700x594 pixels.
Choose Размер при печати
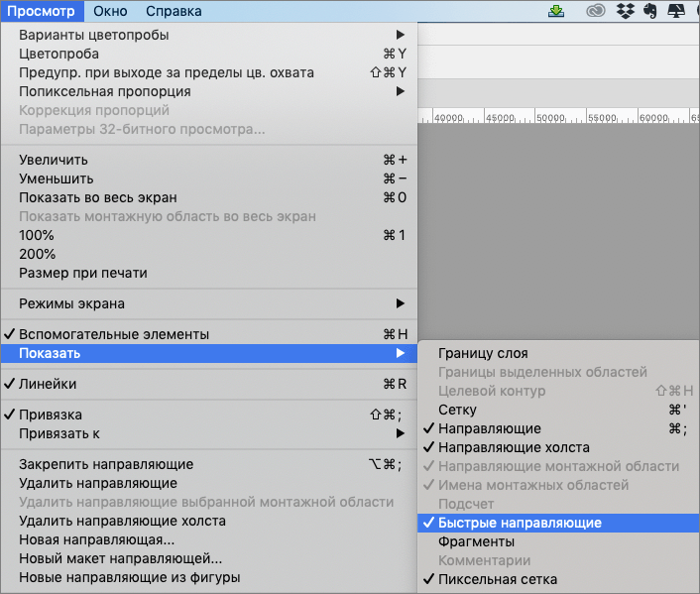209,273
